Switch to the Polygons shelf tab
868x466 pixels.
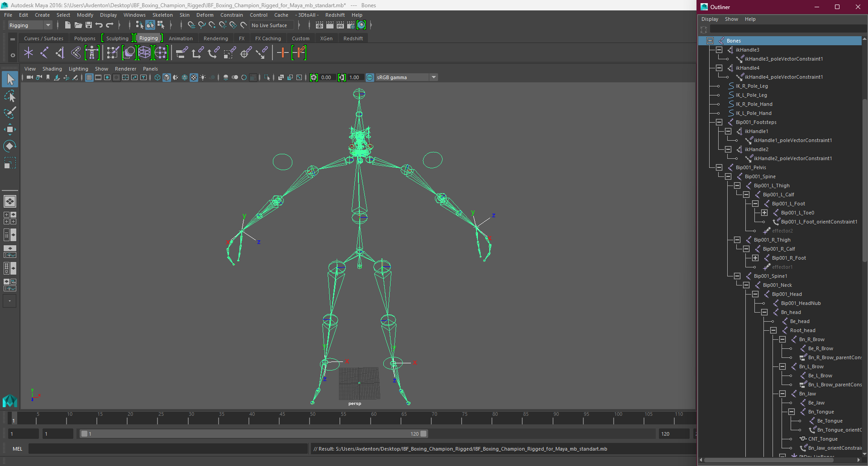click(85, 38)
